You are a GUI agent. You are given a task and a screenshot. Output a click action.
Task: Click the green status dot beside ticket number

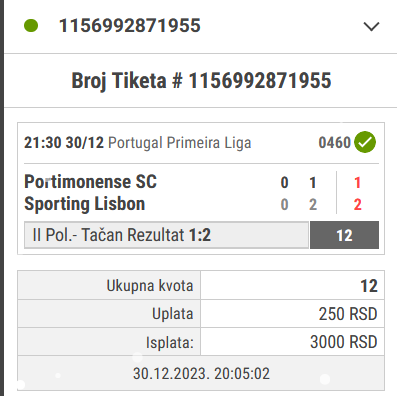tap(31, 26)
